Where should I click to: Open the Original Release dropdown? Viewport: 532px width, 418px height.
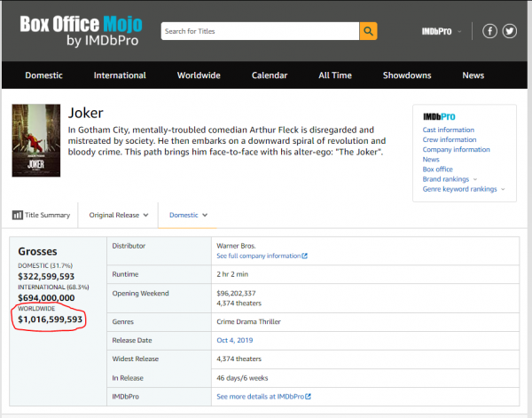click(x=119, y=215)
